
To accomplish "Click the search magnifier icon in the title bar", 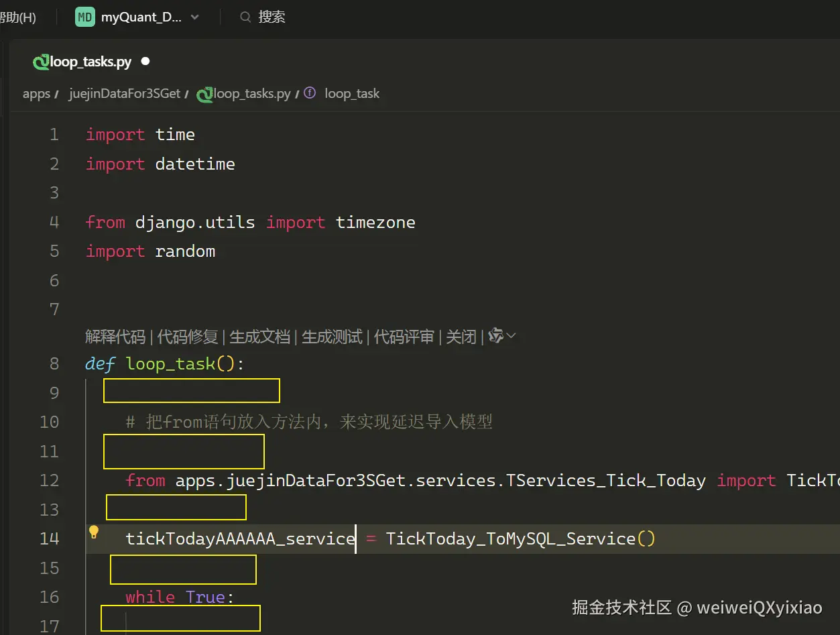I will pyautogui.click(x=245, y=17).
